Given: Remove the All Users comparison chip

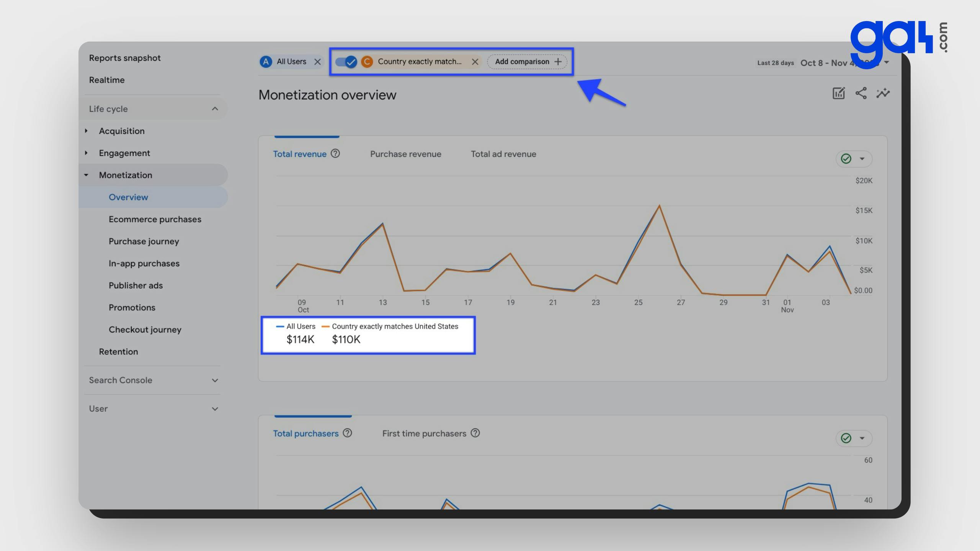Looking at the screenshot, I should click(317, 62).
